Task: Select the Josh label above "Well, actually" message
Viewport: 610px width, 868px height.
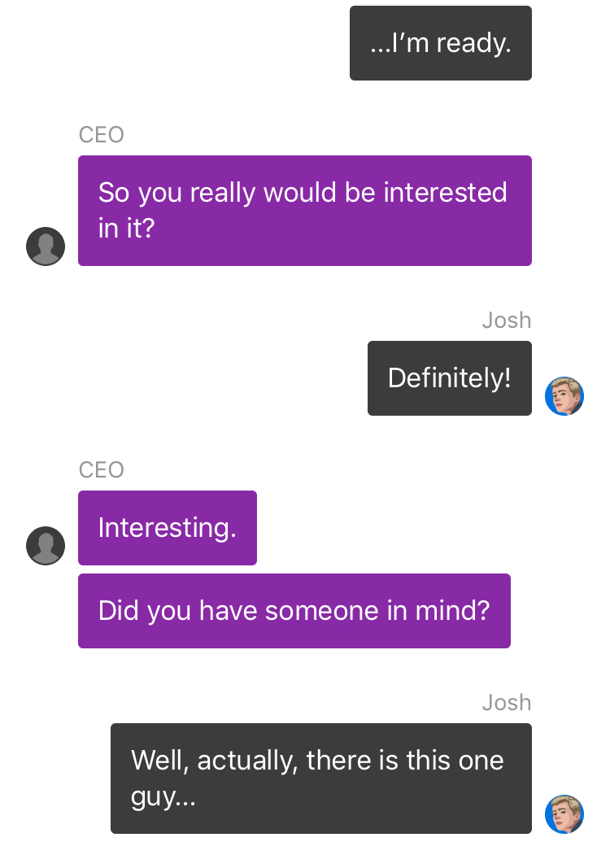Action: [507, 703]
